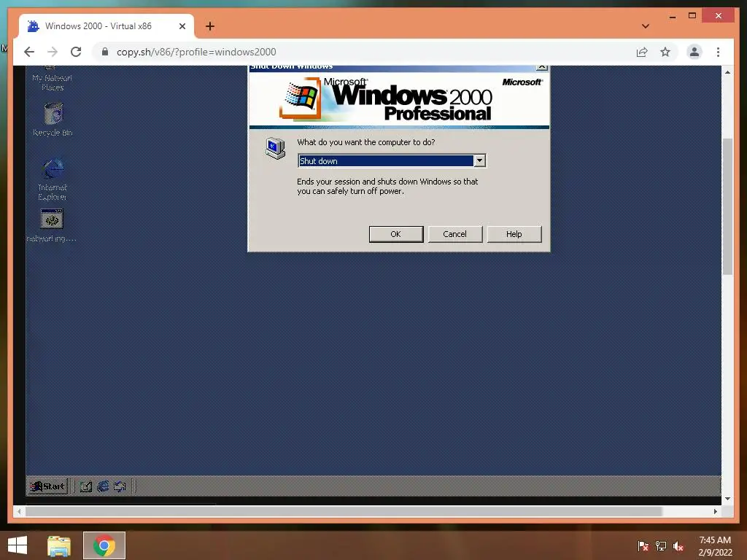747x560 pixels.
Task: Open the Recycle Bin desktop icon
Action: 53,120
